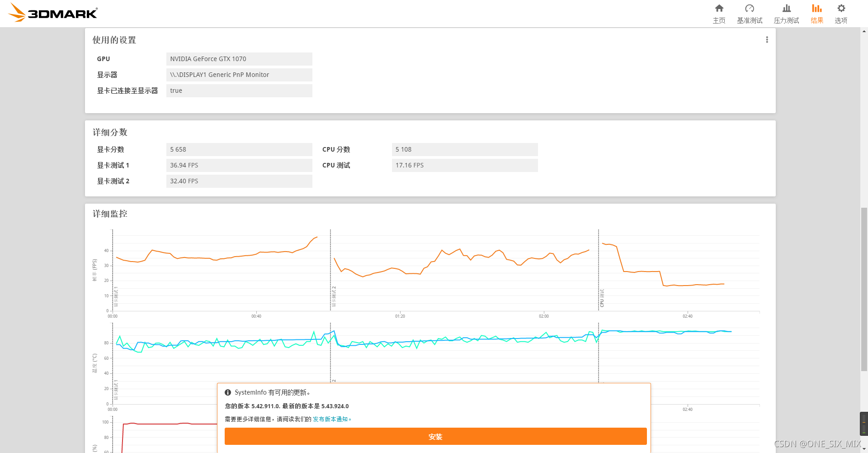Click the vertical scrollbar thumb
The height and width of the screenshot is (453, 868).
point(864,289)
